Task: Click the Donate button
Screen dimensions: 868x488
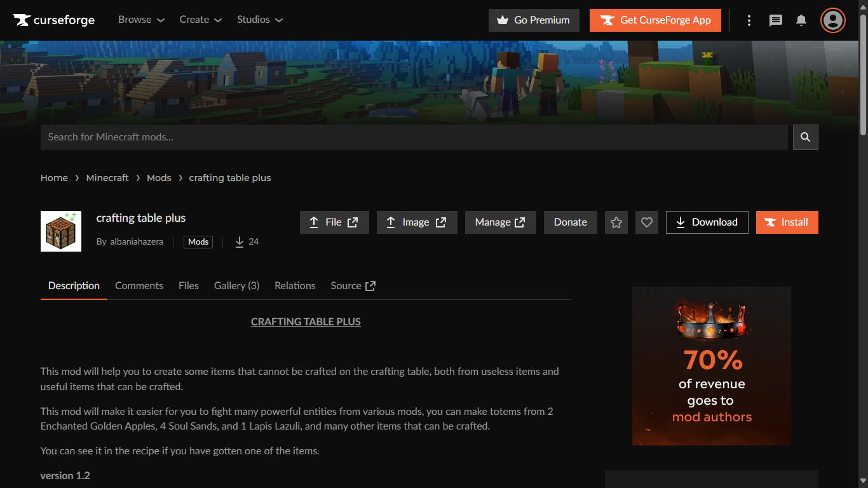Action: 571,222
